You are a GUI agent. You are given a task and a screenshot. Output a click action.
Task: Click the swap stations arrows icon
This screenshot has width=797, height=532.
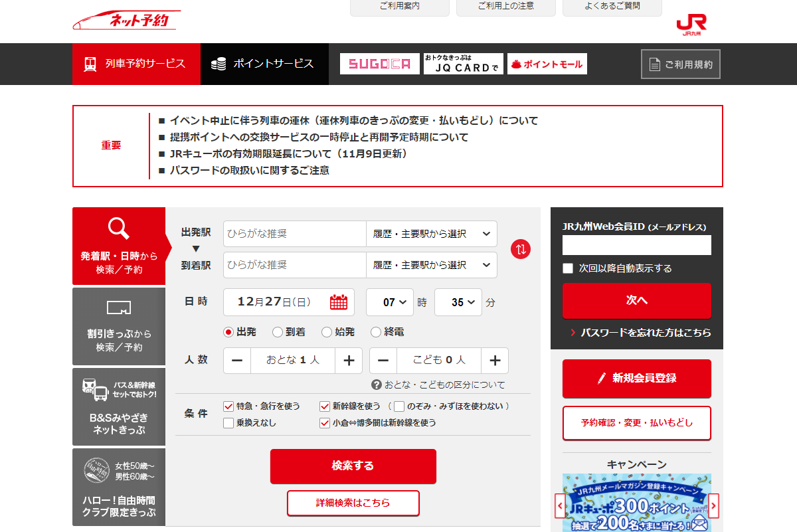pos(521,249)
